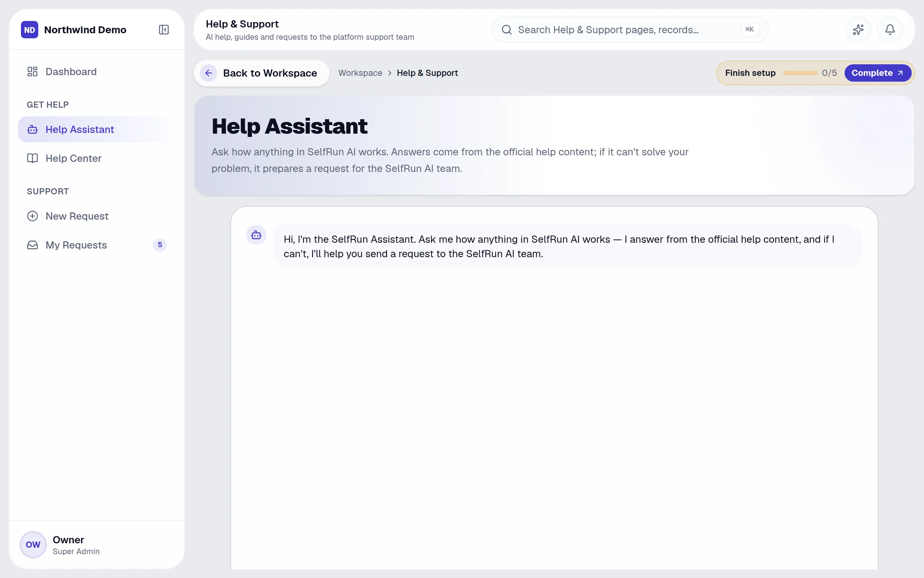
Task: Click the Finish setup label
Action: tap(750, 73)
